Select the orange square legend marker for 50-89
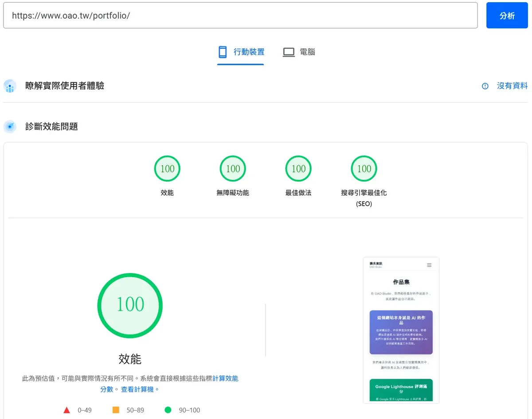Screen dimensions: 532x419 [116, 410]
